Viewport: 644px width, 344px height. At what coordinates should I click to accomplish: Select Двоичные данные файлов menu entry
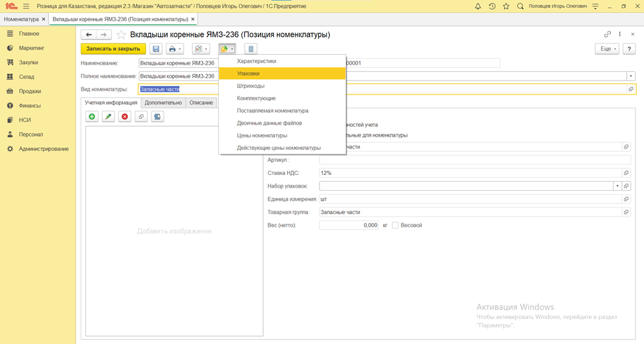[x=282, y=123]
